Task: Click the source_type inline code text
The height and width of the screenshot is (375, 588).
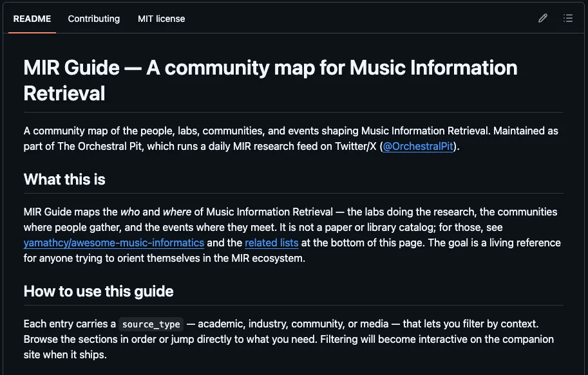Action: pyautogui.click(x=151, y=324)
